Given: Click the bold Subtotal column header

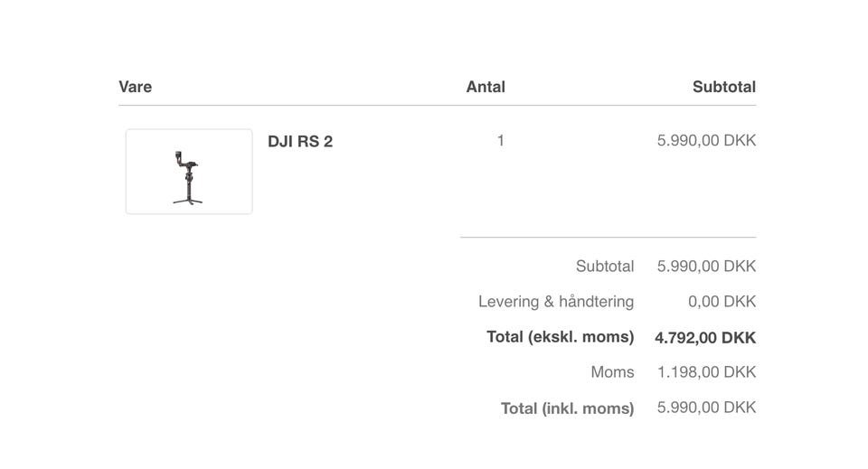Looking at the screenshot, I should [x=723, y=87].
